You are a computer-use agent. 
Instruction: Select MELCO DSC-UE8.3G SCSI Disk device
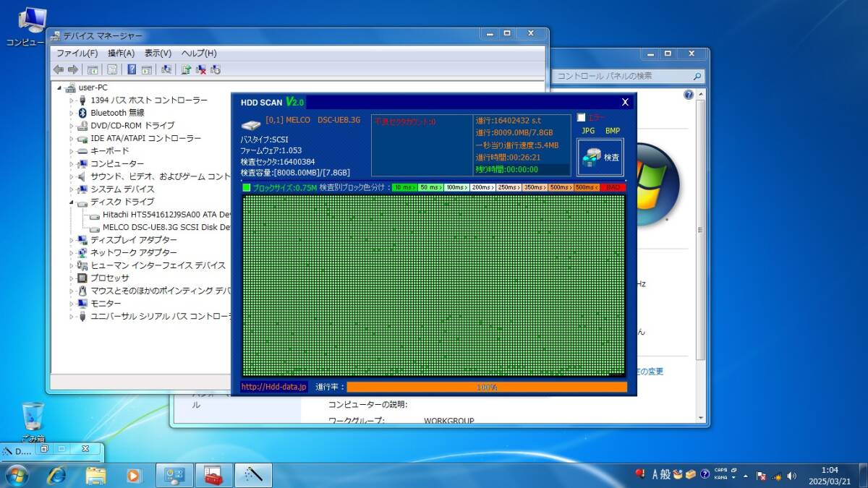tap(160, 227)
